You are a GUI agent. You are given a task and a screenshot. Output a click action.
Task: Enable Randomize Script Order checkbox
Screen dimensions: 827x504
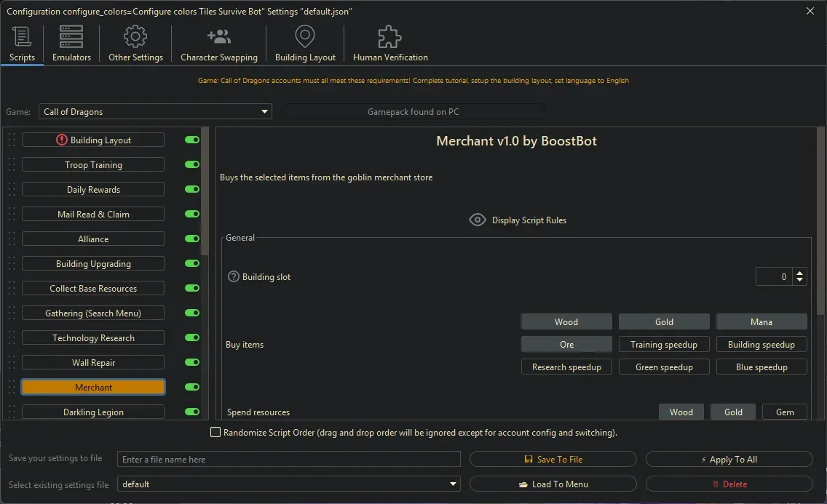pos(215,432)
